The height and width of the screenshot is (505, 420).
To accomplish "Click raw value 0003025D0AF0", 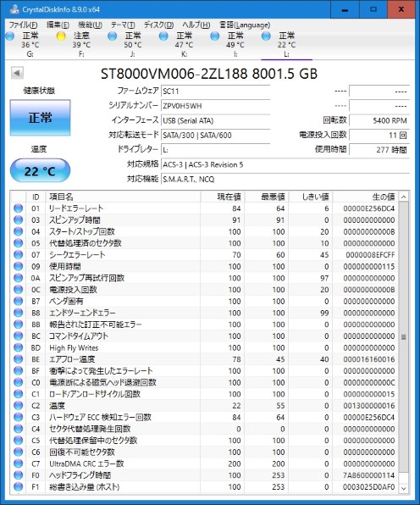I will click(369, 487).
